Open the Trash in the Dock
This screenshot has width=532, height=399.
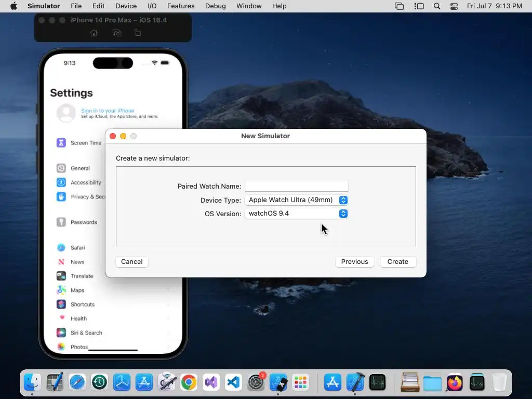tap(499, 382)
